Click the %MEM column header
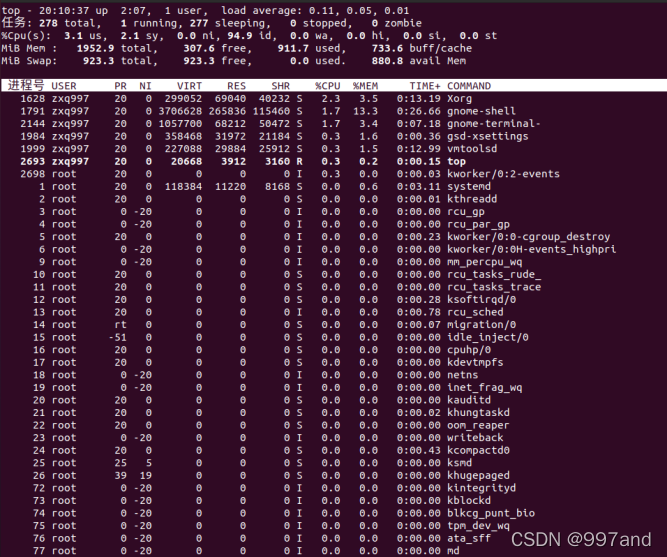This screenshot has width=667, height=557. click(365, 86)
